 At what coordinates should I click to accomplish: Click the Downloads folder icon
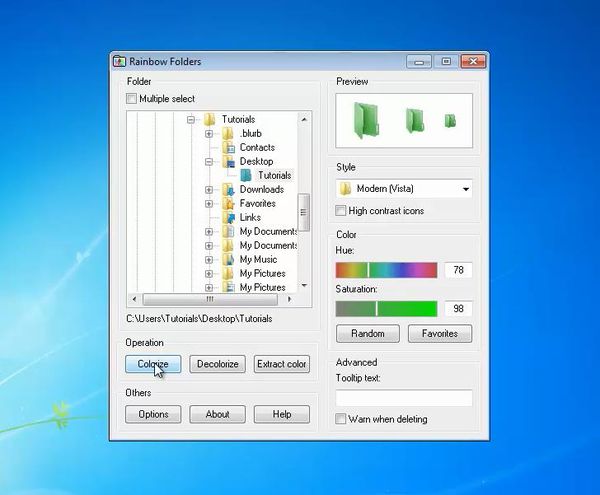(x=228, y=190)
